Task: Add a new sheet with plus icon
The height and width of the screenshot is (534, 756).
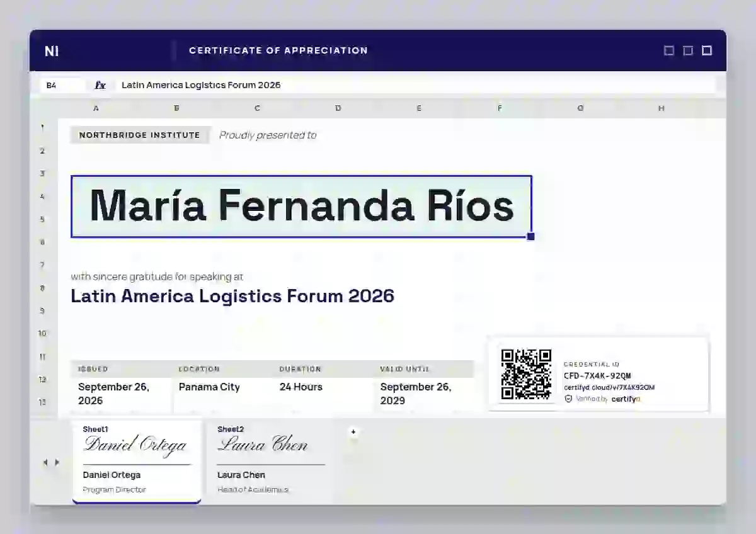Action: pyautogui.click(x=353, y=431)
